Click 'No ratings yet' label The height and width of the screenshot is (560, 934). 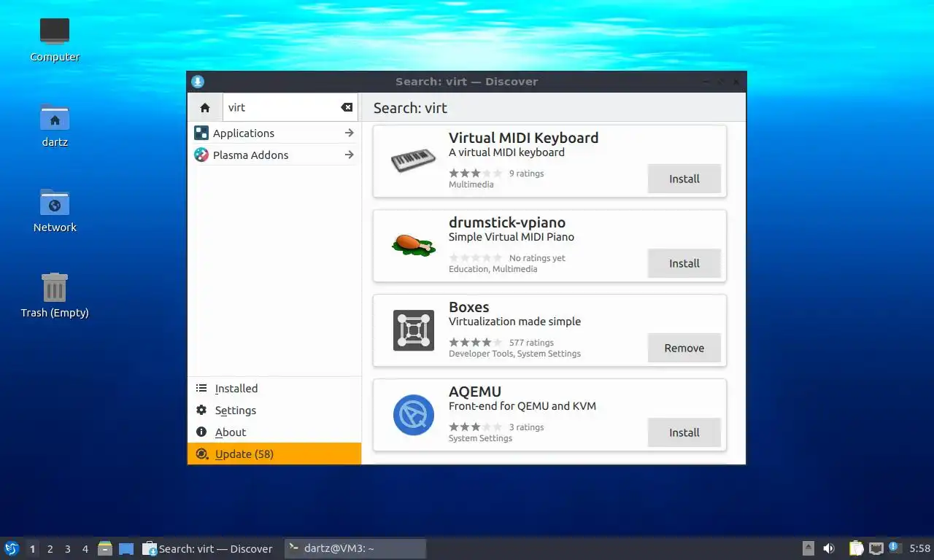[537, 258]
